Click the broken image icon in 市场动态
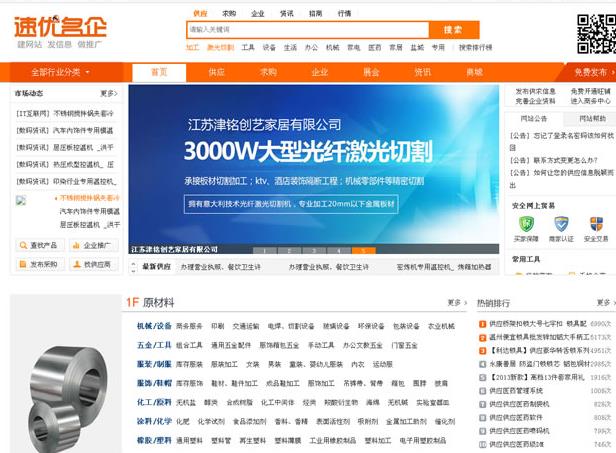Viewport: 616px width, 453px height. (20, 200)
